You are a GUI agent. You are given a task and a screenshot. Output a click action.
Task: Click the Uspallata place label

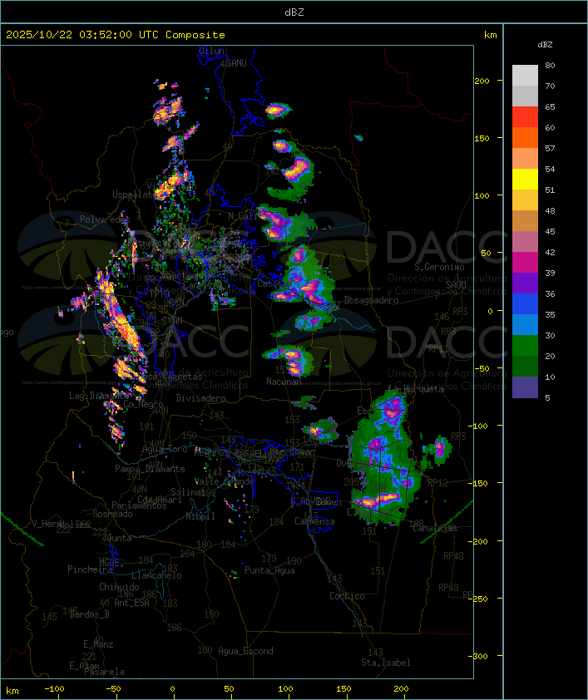pos(132,195)
